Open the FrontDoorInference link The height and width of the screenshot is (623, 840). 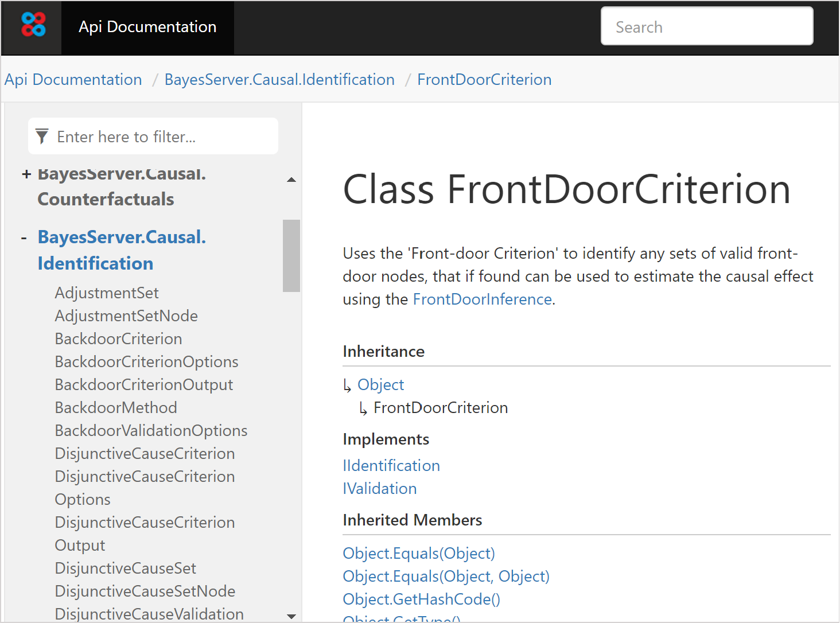pos(482,299)
